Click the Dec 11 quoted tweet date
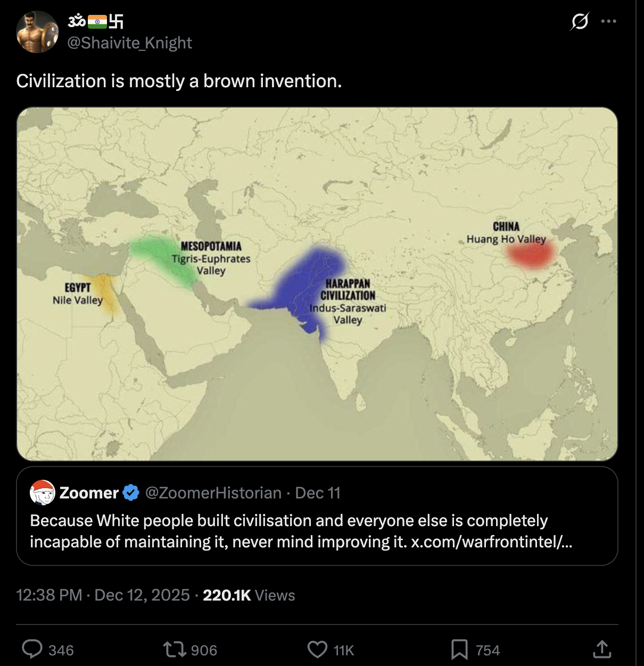644x666 pixels. (318, 493)
